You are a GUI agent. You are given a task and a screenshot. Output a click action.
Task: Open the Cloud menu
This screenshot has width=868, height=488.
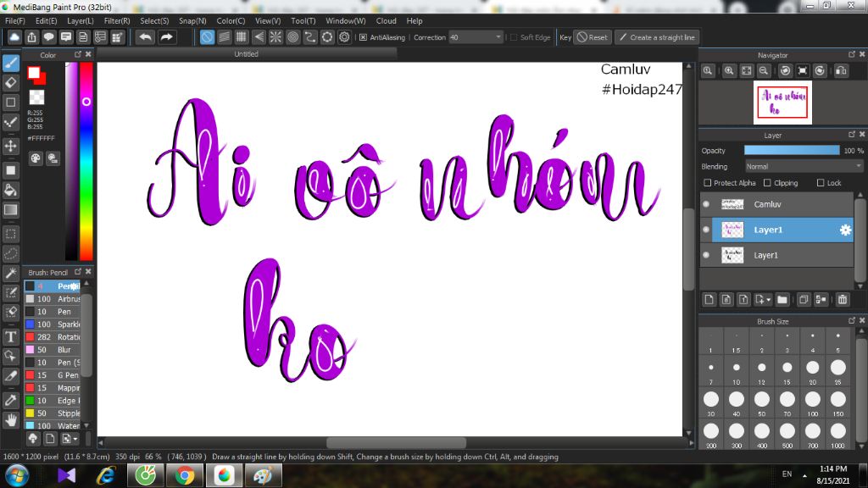pyautogui.click(x=386, y=21)
